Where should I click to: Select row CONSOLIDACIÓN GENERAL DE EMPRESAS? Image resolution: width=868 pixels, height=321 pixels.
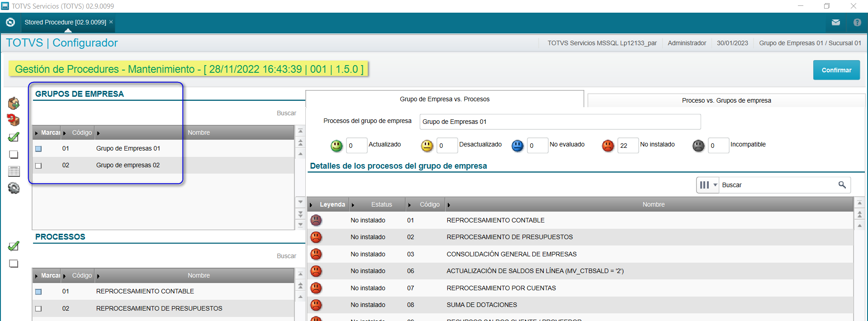pyautogui.click(x=580, y=254)
